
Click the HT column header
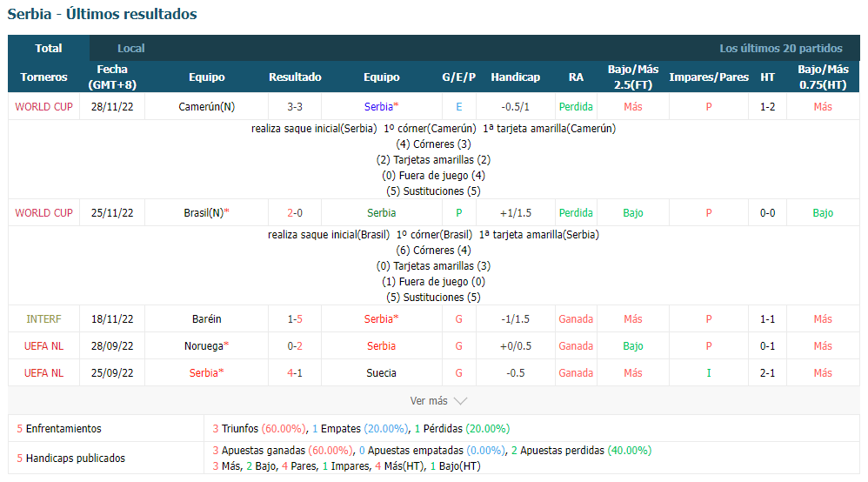pyautogui.click(x=767, y=77)
